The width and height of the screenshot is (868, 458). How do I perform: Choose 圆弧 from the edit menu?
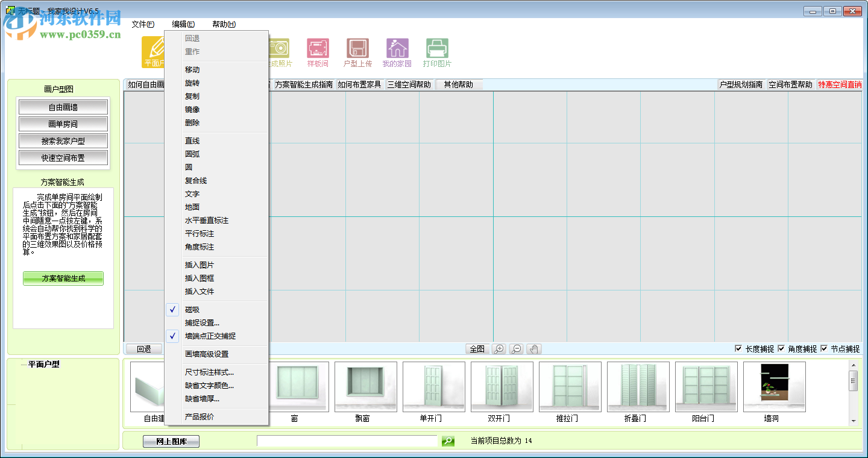(x=217, y=154)
